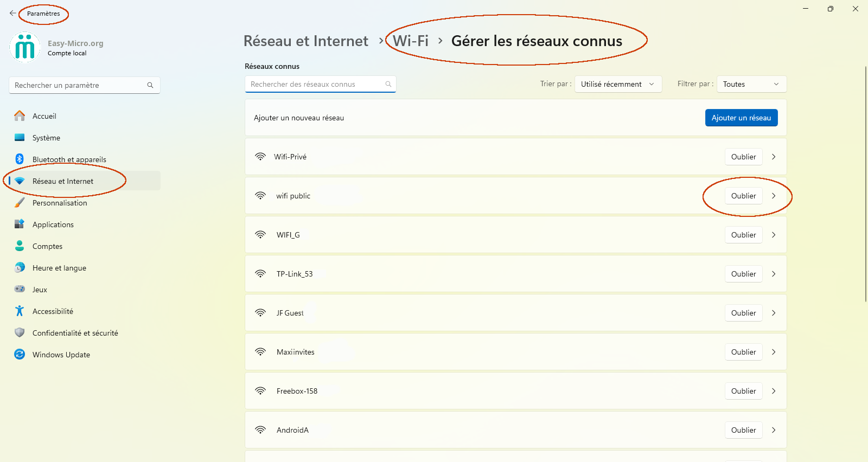
Task: Open the Comptes section
Action: (85, 246)
